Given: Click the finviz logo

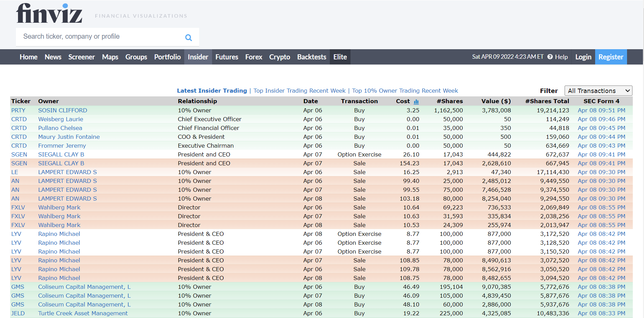Looking at the screenshot, I should 49,14.
